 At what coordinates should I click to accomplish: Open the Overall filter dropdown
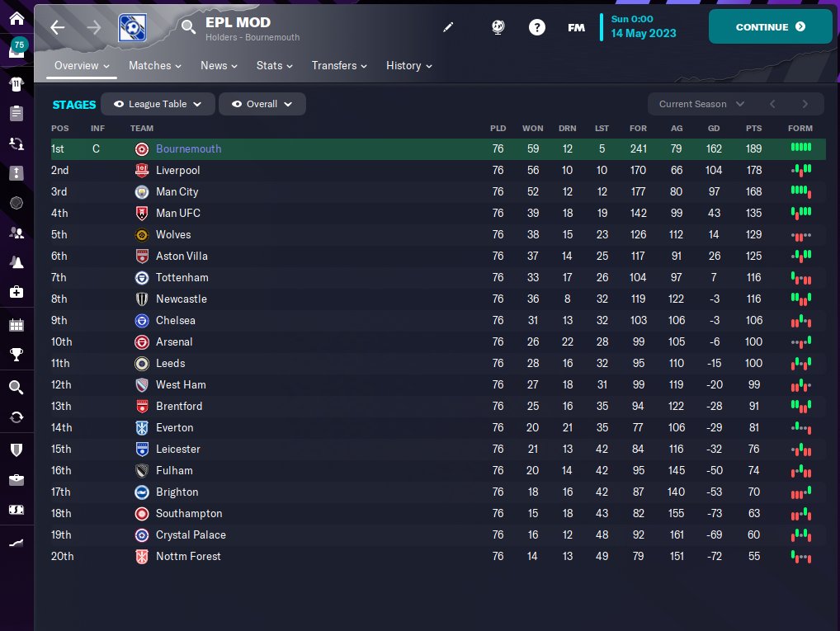point(262,104)
